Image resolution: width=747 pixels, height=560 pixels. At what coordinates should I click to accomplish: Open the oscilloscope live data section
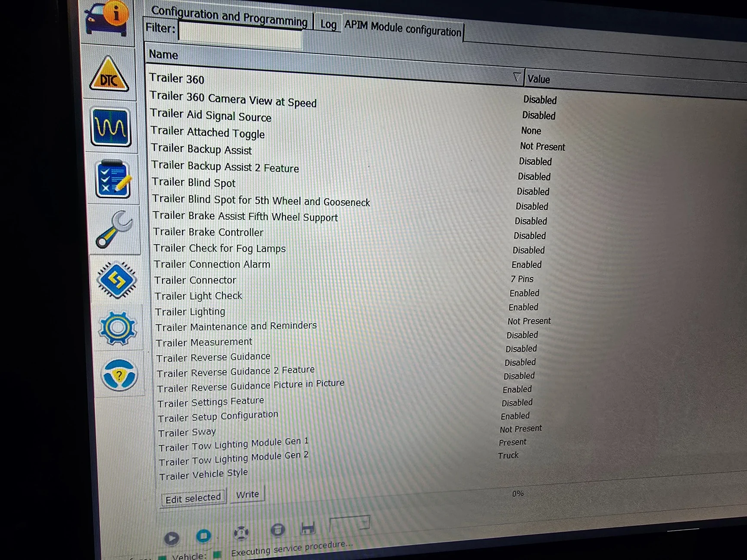tap(110, 127)
